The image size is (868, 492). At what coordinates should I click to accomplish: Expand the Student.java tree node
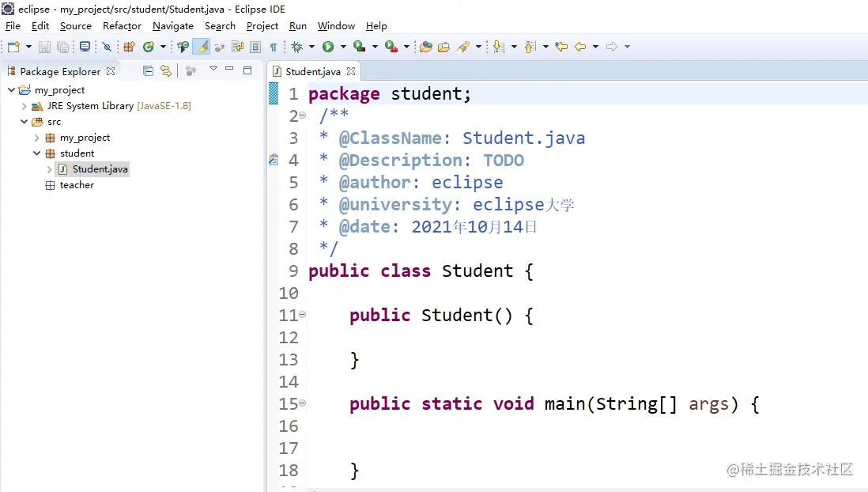point(49,169)
